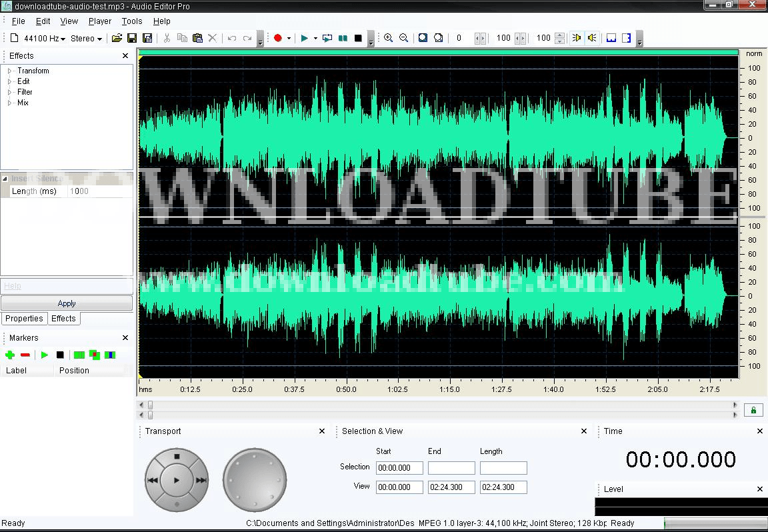This screenshot has width=768, height=532.
Task: Expand the Edit effects node
Action: point(9,81)
